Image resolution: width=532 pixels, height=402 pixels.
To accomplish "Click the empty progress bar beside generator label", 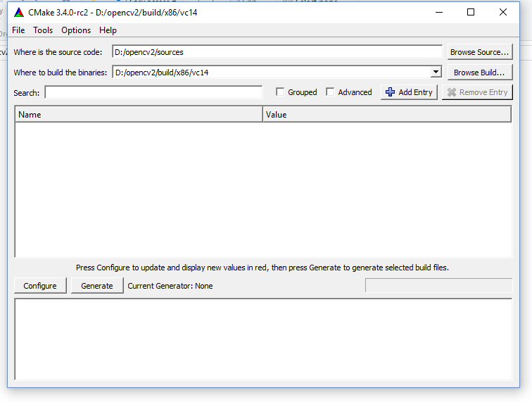I will (438, 285).
